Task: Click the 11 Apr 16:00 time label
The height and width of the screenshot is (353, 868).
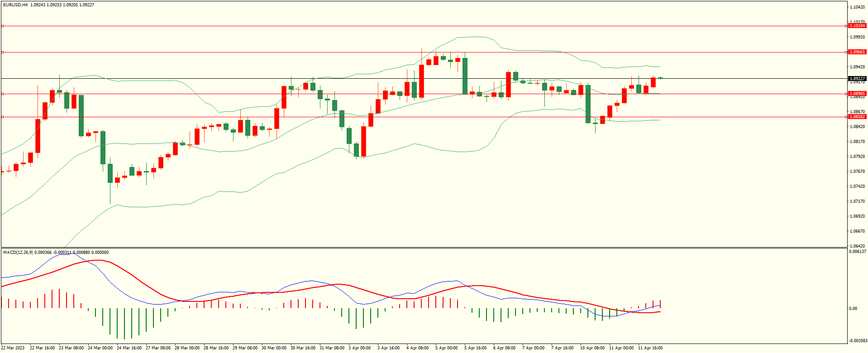Action: (x=650, y=348)
